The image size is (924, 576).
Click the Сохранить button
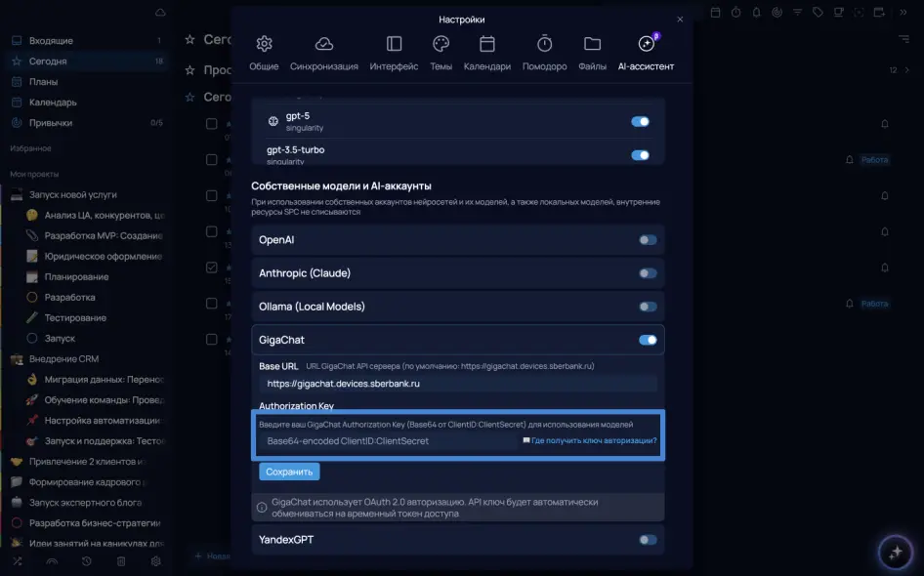coord(289,472)
